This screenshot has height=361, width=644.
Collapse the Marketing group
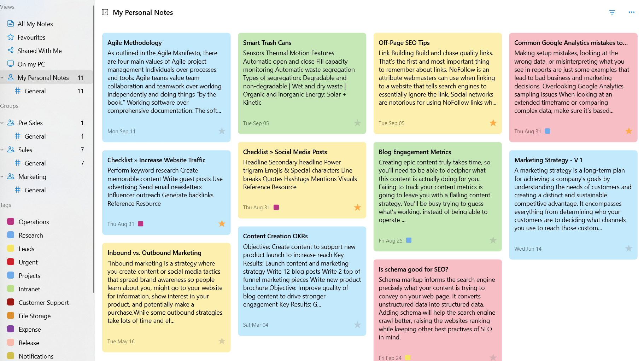tap(2, 176)
